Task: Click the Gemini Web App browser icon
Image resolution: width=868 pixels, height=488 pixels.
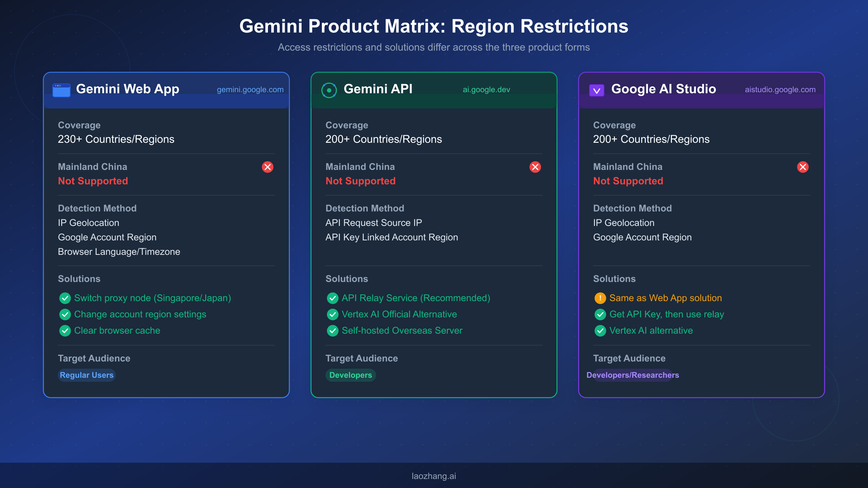Action: pyautogui.click(x=61, y=90)
